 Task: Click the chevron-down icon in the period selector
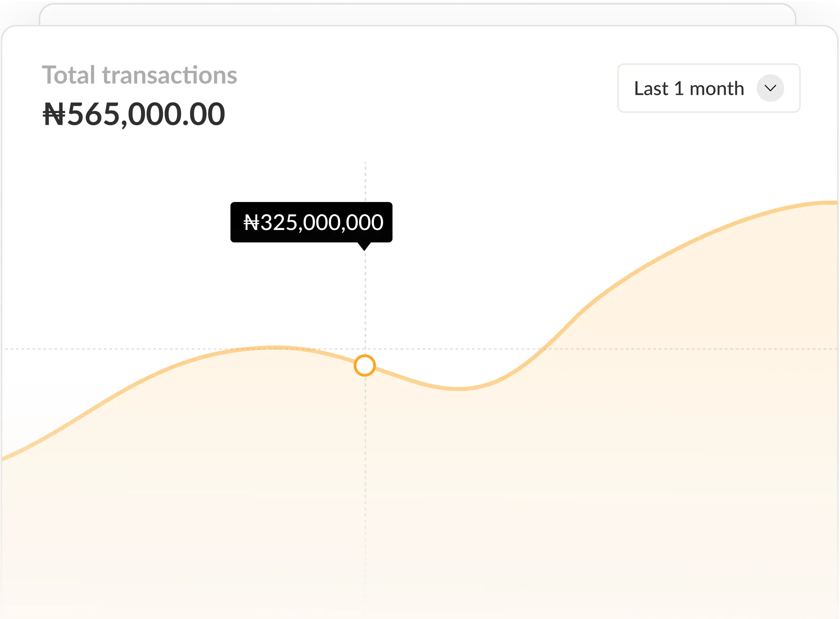click(770, 88)
